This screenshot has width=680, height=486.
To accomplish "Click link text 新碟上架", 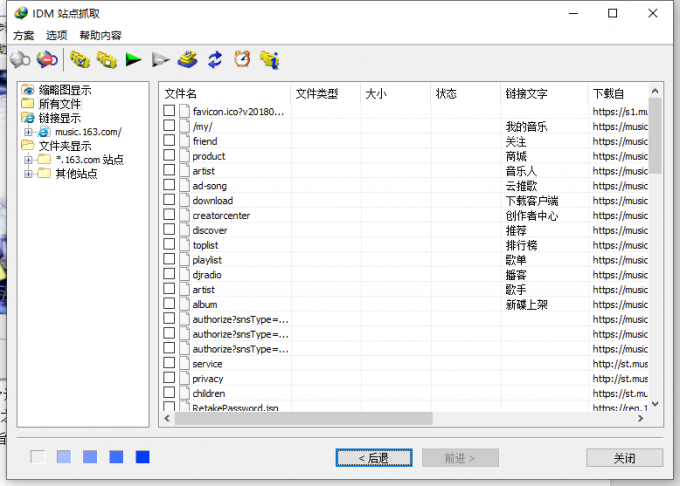I will point(526,304).
